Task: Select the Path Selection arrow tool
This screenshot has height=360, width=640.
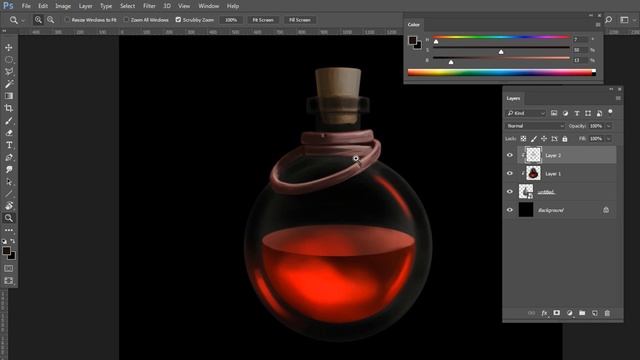Action: click(x=9, y=182)
